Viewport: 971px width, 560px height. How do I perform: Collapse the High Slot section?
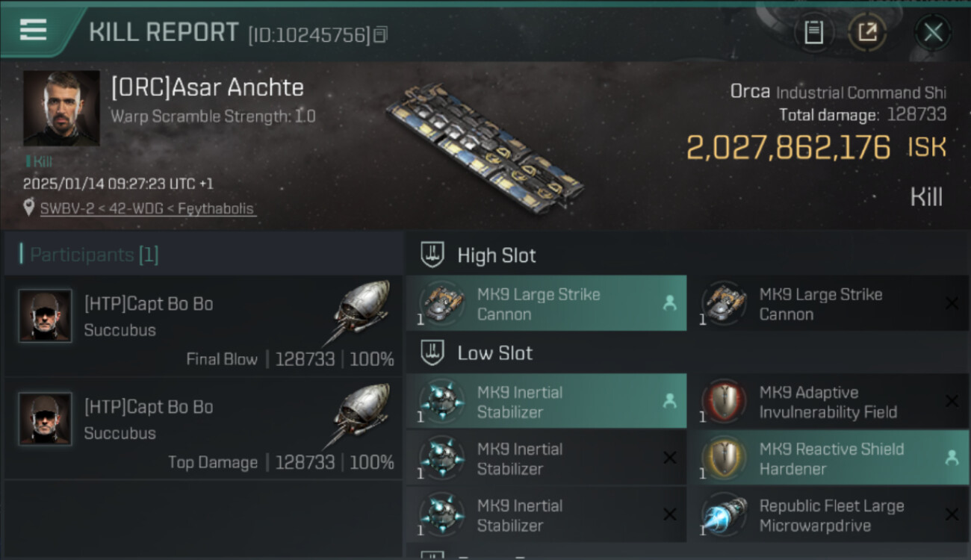tap(433, 255)
